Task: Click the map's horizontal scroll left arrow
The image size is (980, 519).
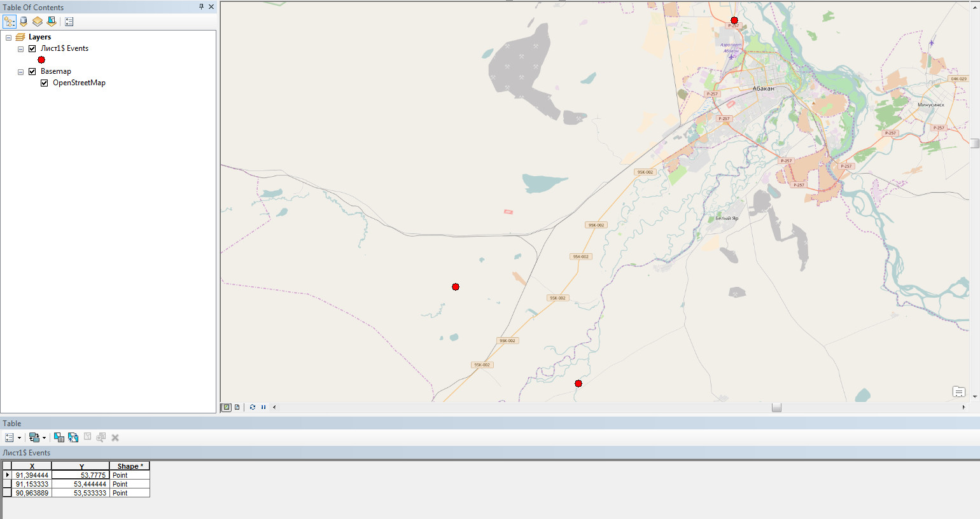Action: point(274,407)
